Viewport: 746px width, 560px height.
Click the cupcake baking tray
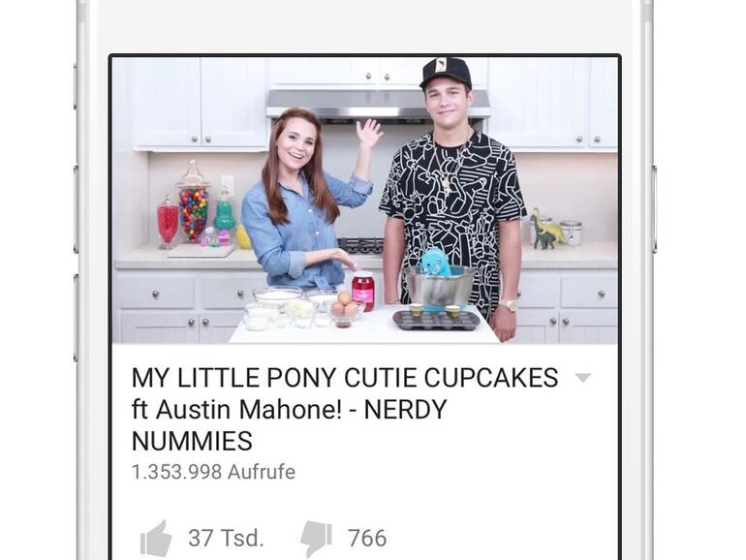click(436, 320)
